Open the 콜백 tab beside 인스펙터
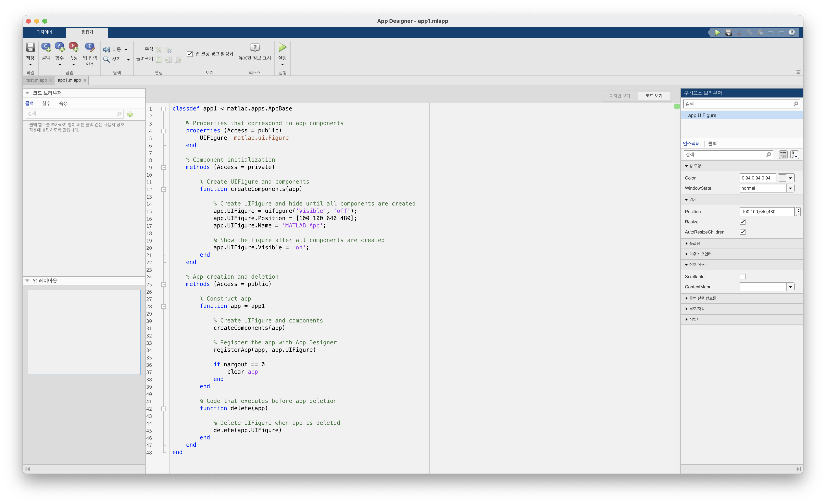Screen dimensions: 826x504 click(712, 144)
